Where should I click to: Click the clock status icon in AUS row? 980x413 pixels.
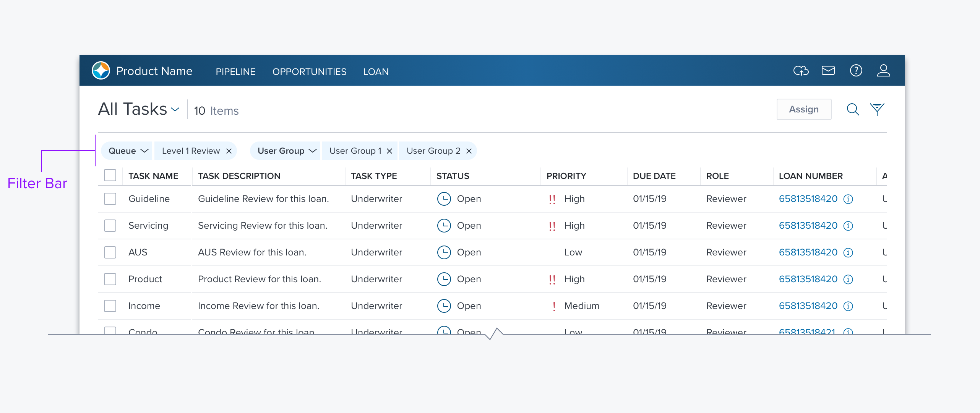(444, 252)
